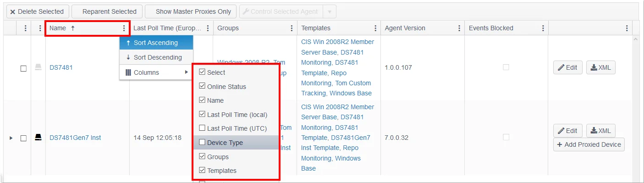
Task: Uncheck the Online Status column checkbox
Action: pyautogui.click(x=202, y=86)
